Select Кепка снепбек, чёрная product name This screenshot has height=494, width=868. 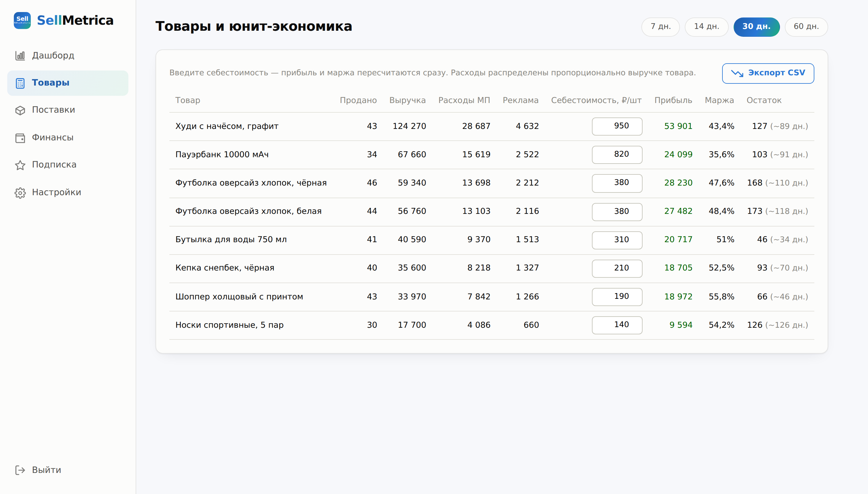coord(225,268)
